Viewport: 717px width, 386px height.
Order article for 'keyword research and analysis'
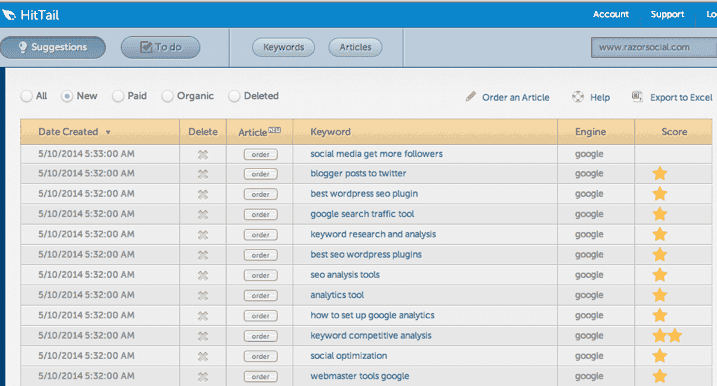pos(261,235)
